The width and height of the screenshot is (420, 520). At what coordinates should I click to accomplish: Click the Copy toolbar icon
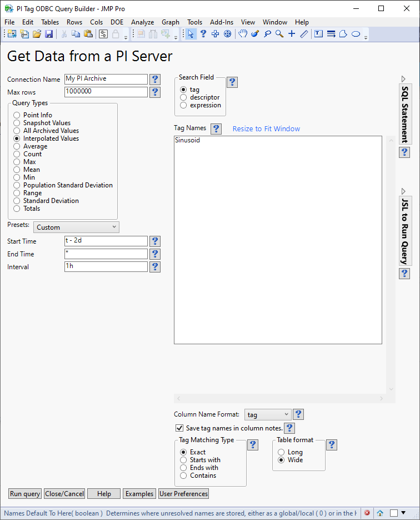pos(76,34)
